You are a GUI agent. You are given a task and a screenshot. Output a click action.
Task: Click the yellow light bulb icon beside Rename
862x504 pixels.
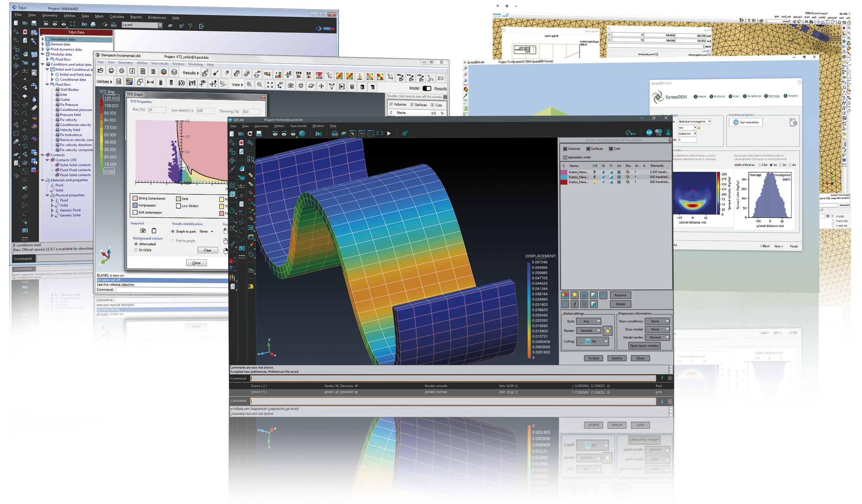(575, 295)
